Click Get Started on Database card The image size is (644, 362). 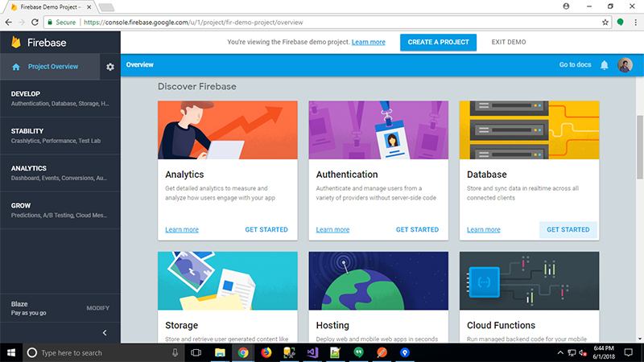click(x=568, y=229)
